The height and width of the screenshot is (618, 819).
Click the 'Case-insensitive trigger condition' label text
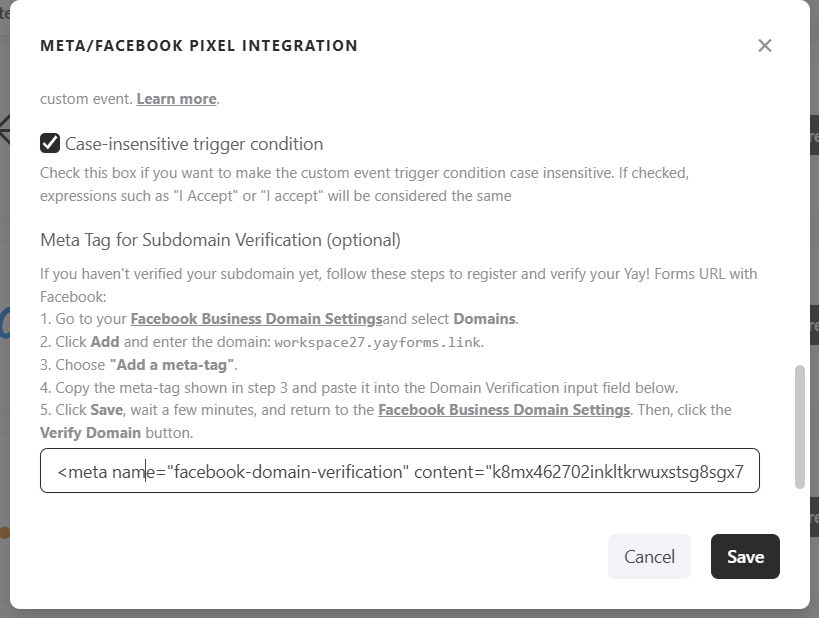coord(194,144)
